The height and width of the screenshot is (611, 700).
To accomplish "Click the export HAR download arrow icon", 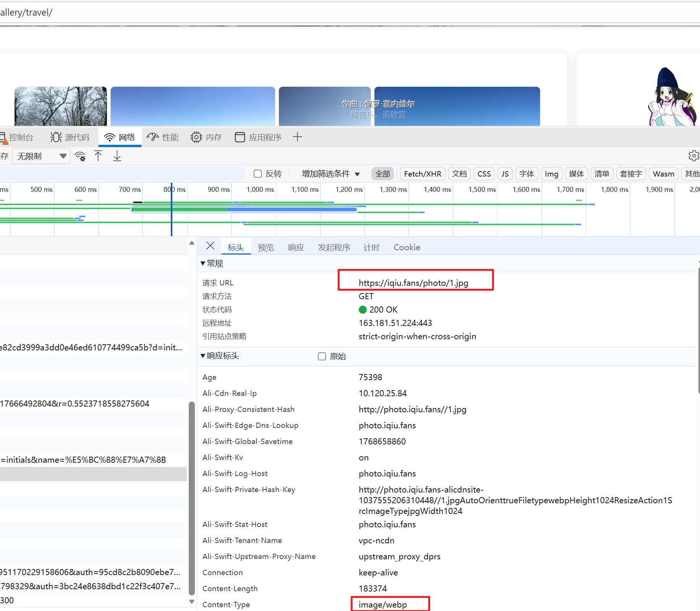I will [x=117, y=156].
